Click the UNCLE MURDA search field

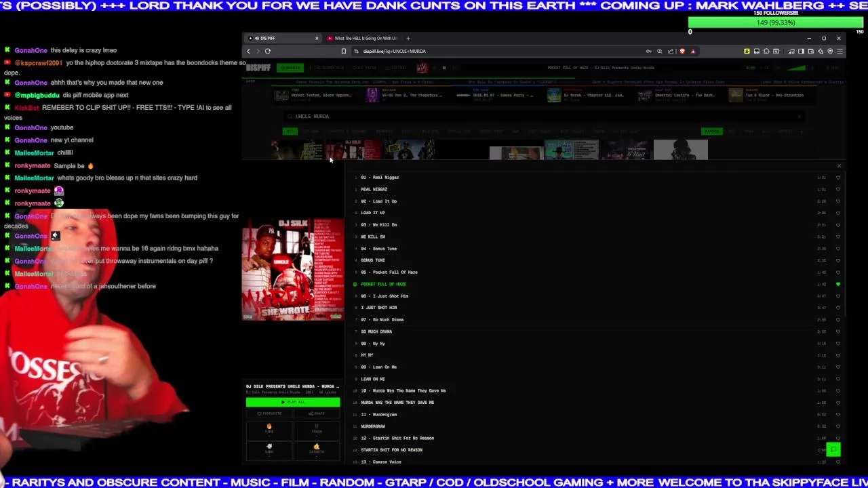coord(542,117)
